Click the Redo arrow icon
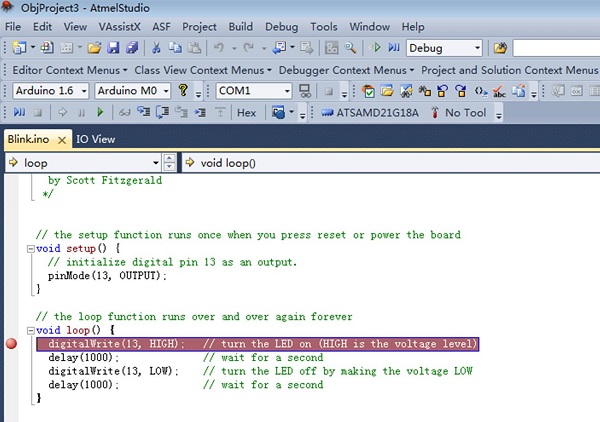Screen dimensions: 600x422 pyautogui.click(x=249, y=47)
